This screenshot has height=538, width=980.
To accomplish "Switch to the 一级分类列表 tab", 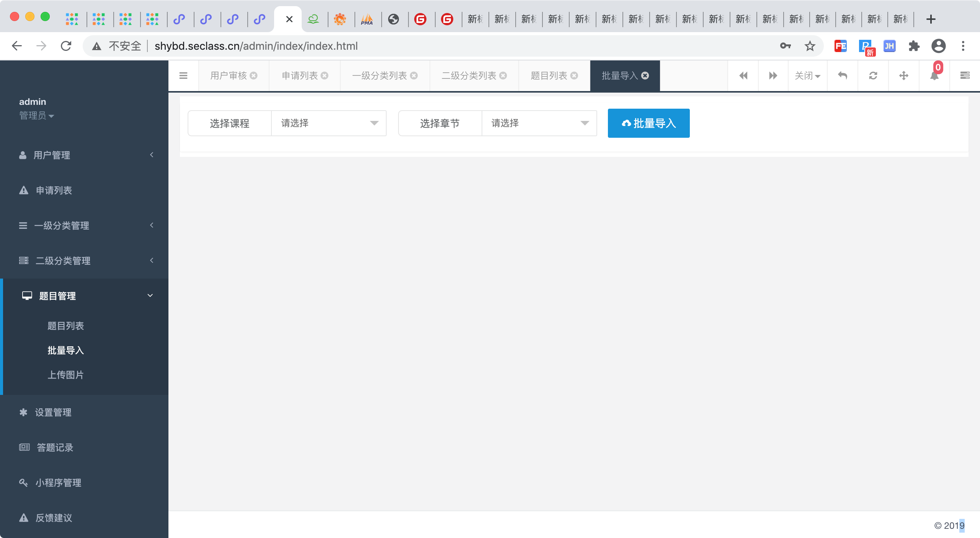I will (379, 76).
